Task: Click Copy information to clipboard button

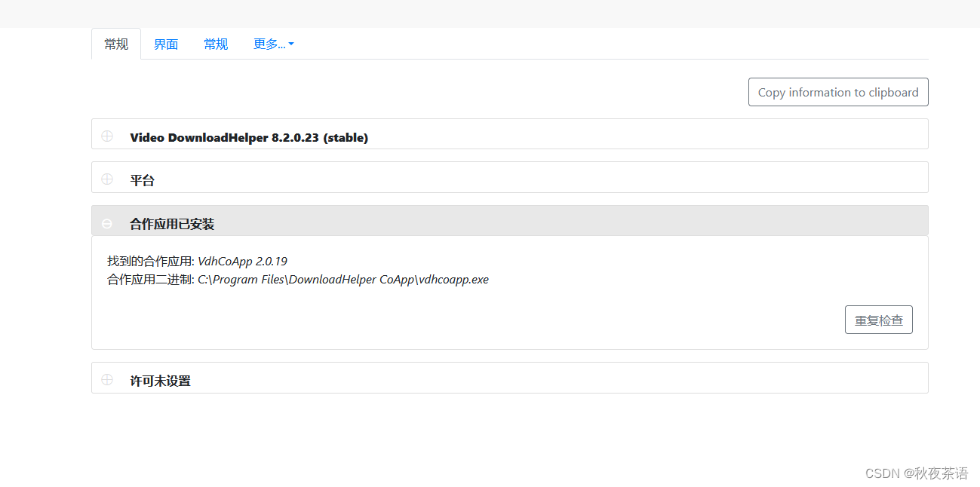Action: pyautogui.click(x=838, y=92)
